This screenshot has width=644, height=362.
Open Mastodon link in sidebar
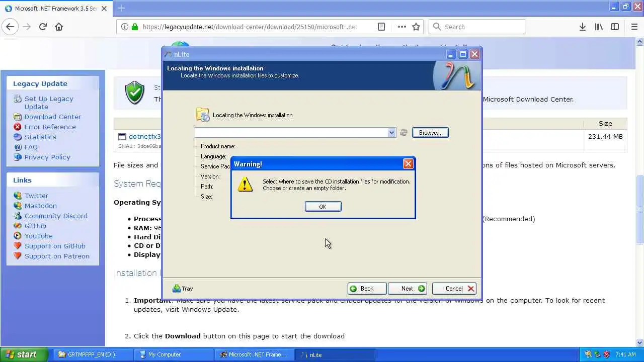(x=41, y=206)
